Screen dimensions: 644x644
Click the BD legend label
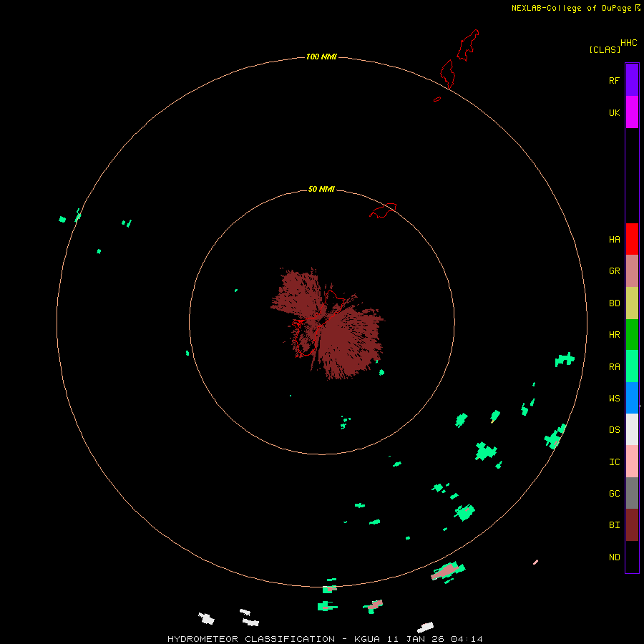(615, 303)
